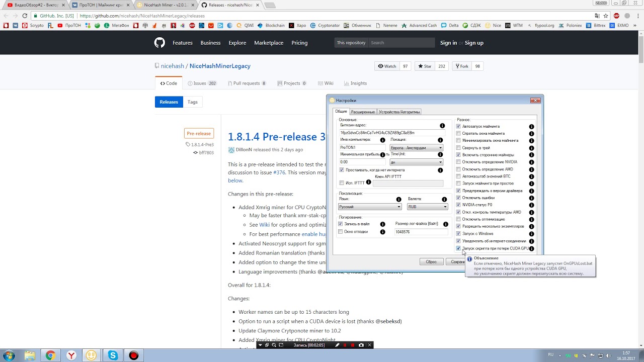The image size is (644, 362).
Task: Click info icon beside Автозапуск майнинга
Action: (x=531, y=127)
